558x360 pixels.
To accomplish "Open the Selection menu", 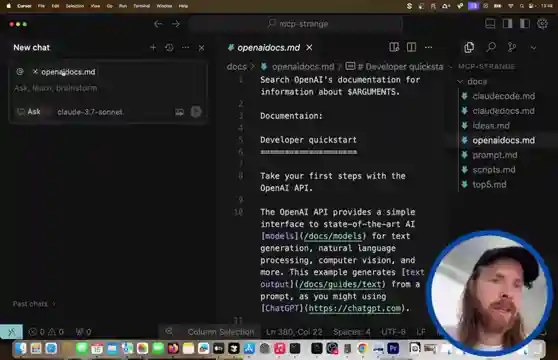I will pyautogui.click(x=74, y=6).
